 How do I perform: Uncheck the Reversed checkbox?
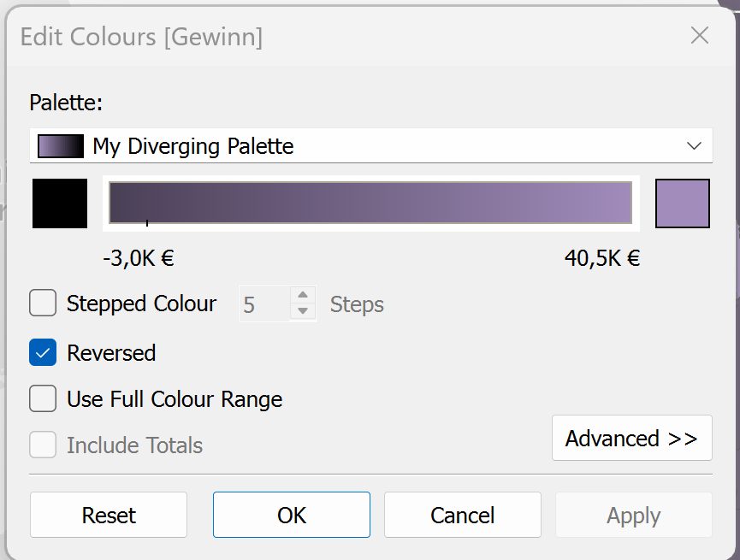tap(43, 352)
